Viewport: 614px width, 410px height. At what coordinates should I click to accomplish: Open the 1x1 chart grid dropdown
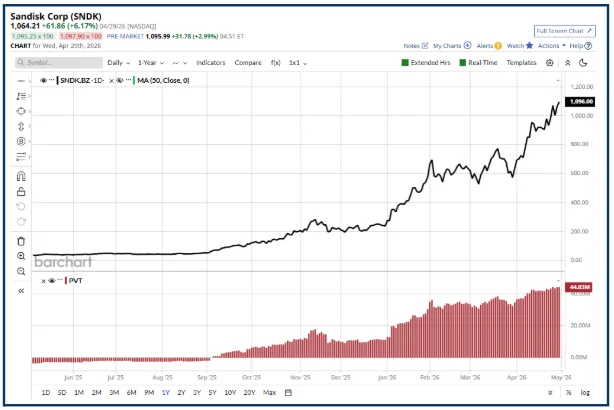[x=298, y=63]
